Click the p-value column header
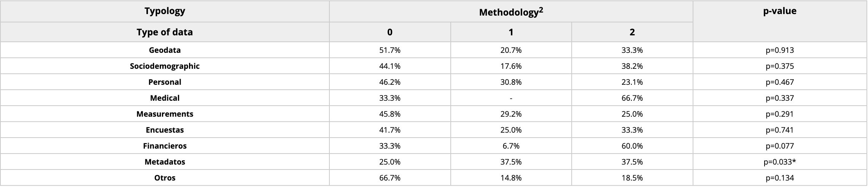Image resolution: width=868 pixels, height=187 pixels. click(779, 11)
